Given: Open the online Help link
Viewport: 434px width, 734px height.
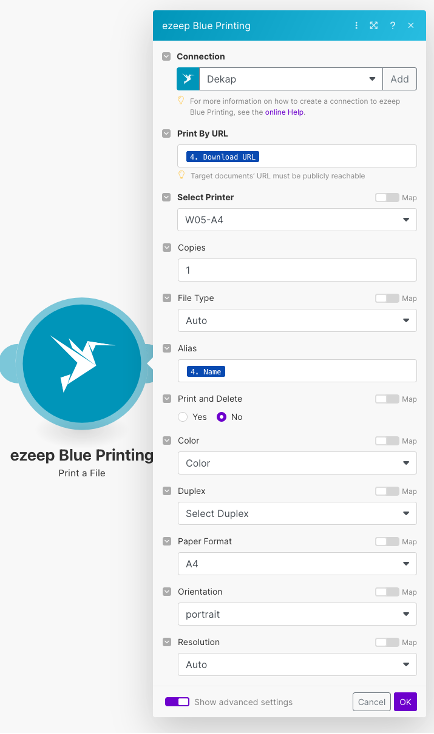Looking at the screenshot, I should point(284,112).
